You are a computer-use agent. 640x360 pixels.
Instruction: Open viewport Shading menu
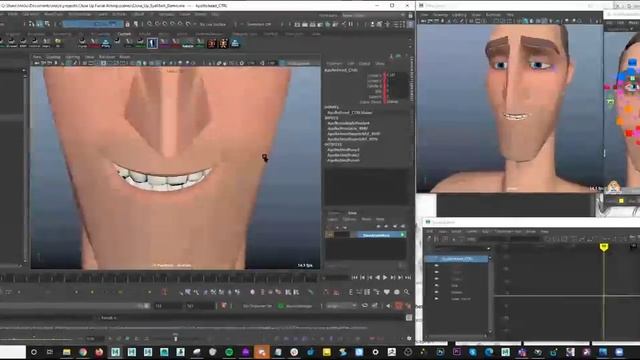click(53, 57)
